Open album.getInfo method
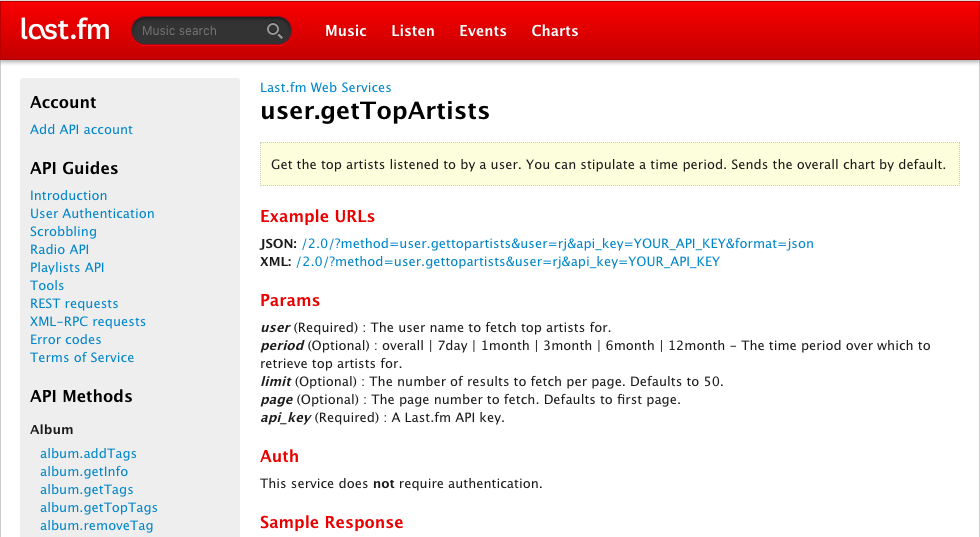Image resolution: width=980 pixels, height=537 pixels. tap(84, 471)
